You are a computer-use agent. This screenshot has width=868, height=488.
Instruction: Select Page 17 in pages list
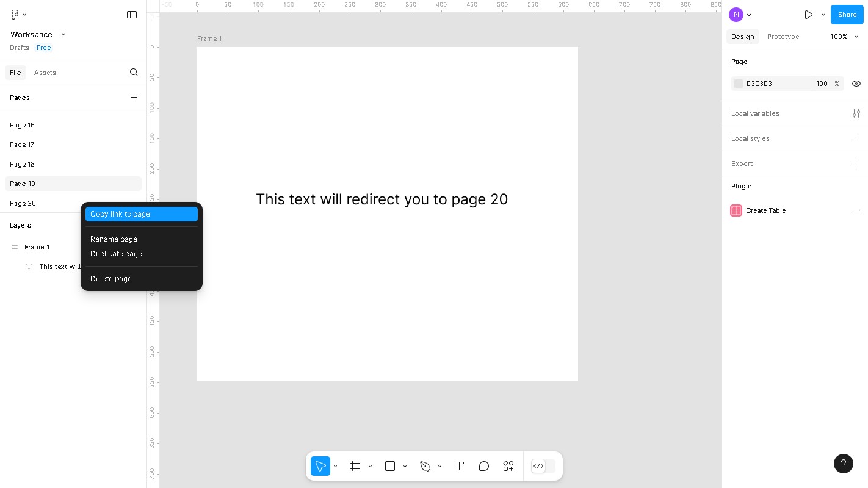pos(73,145)
